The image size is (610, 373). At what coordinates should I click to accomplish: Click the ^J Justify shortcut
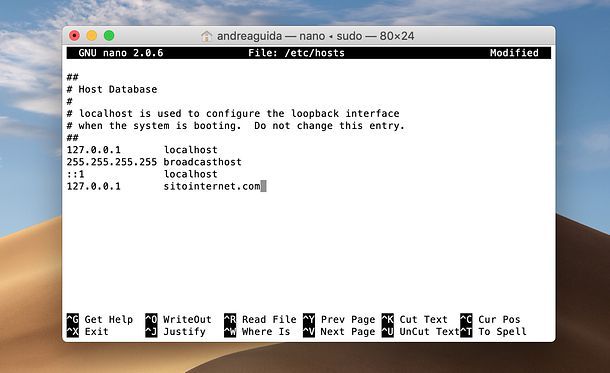click(x=175, y=331)
